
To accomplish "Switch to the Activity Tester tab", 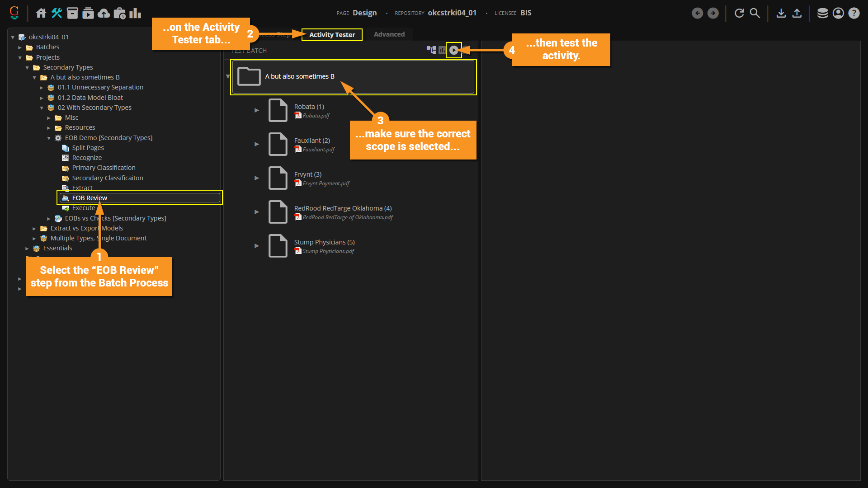I will [332, 35].
